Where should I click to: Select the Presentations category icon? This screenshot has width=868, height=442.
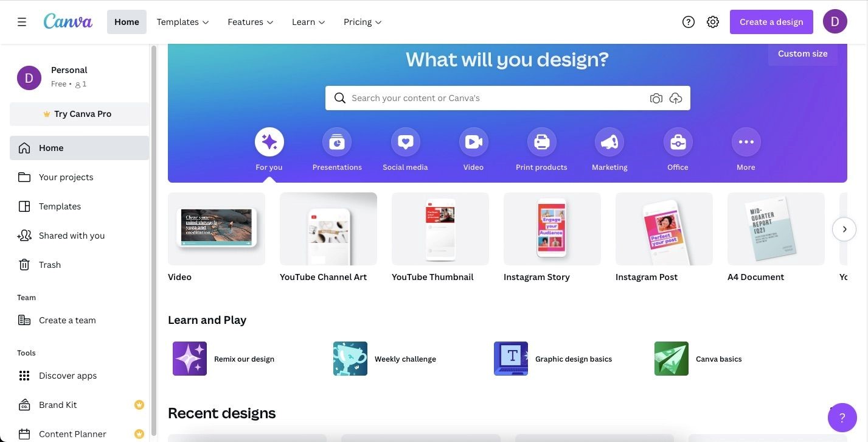pos(337,142)
